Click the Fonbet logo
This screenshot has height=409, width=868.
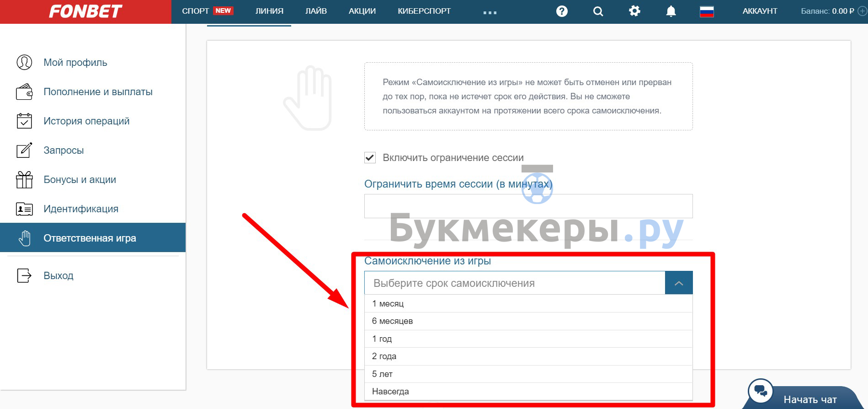click(85, 11)
